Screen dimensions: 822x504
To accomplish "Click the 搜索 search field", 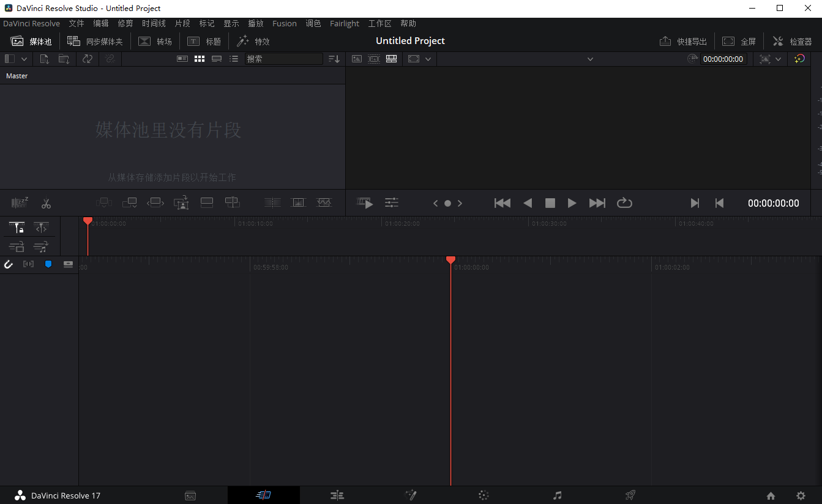I will [x=283, y=59].
